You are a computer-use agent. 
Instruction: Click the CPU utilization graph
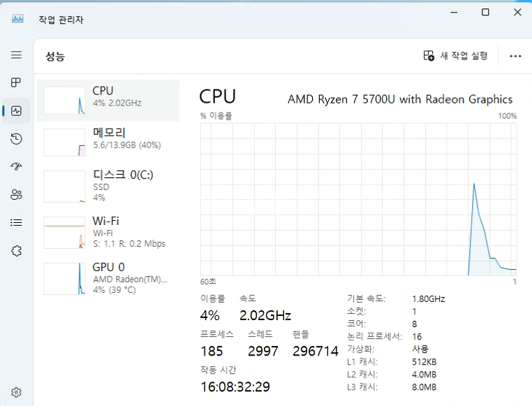coord(358,199)
